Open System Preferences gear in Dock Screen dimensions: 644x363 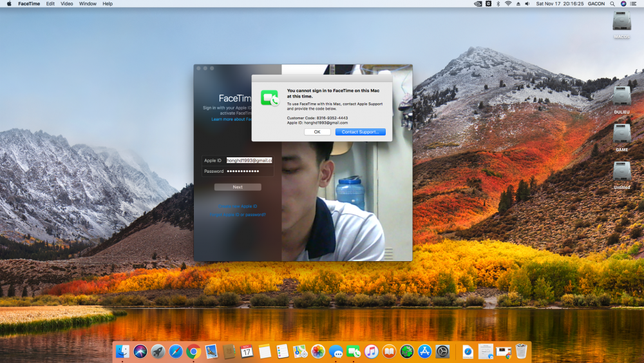[442, 351]
